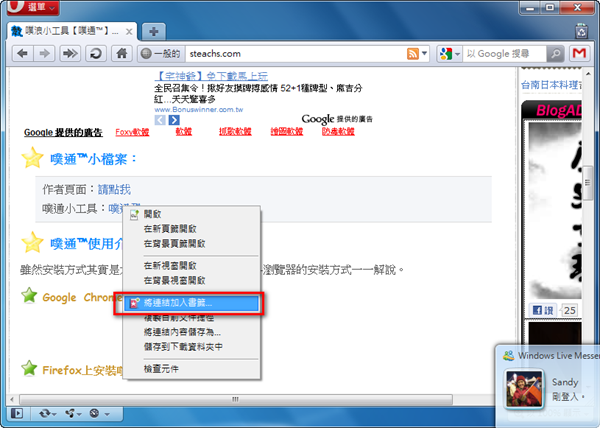Toggle the side panel button
600x428 pixels.
coord(17,413)
